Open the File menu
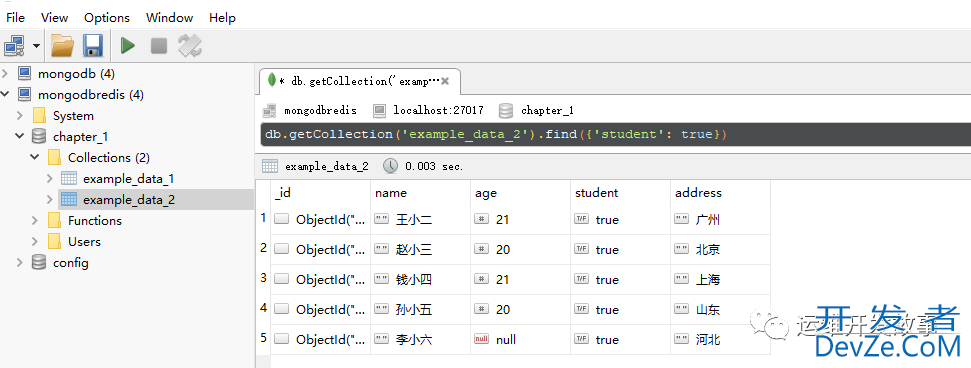The image size is (971, 368). click(x=15, y=17)
